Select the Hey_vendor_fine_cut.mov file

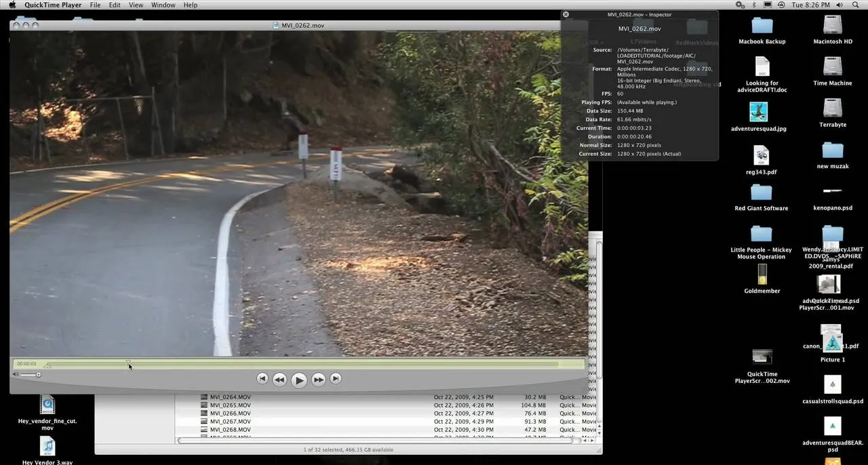tap(47, 405)
